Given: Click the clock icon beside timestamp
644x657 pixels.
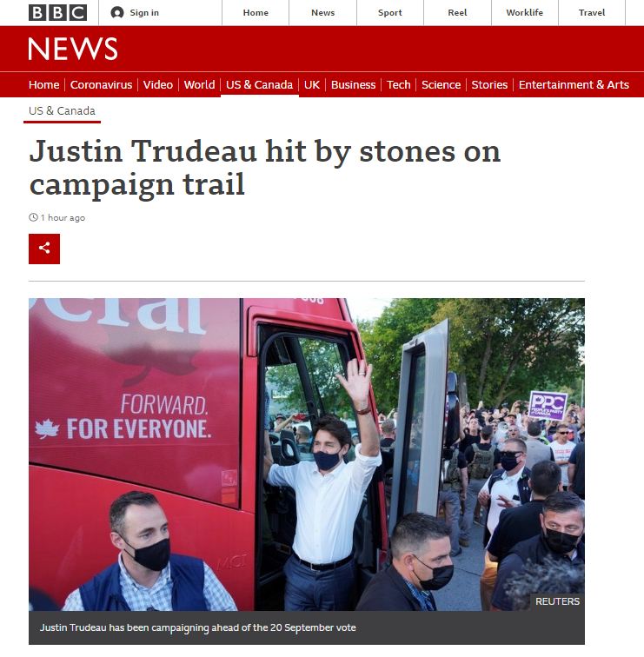Looking at the screenshot, I should tap(33, 217).
